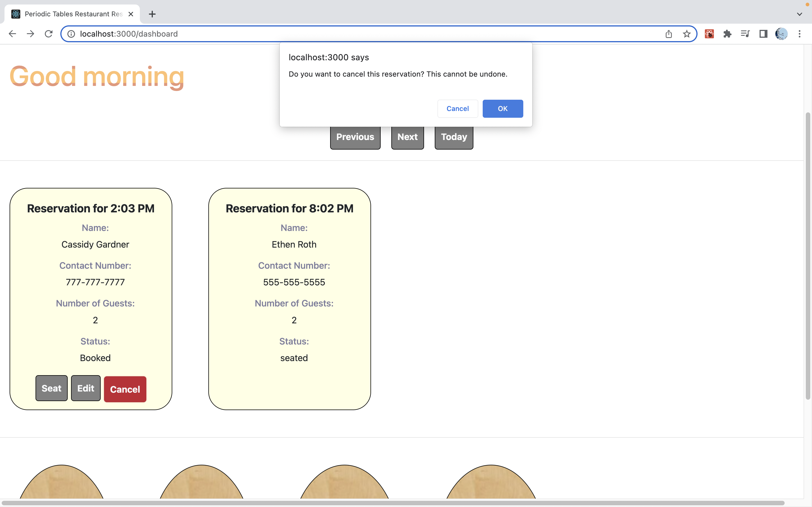Share the current page

(x=668, y=34)
